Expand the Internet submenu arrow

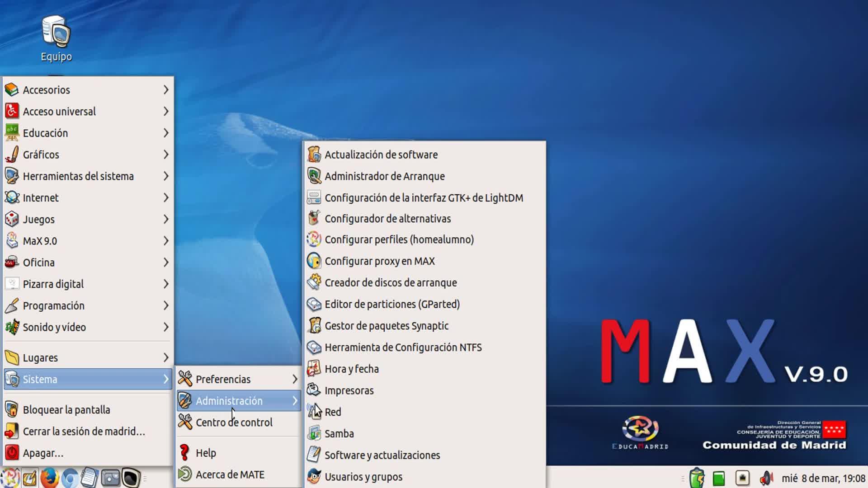point(166,197)
